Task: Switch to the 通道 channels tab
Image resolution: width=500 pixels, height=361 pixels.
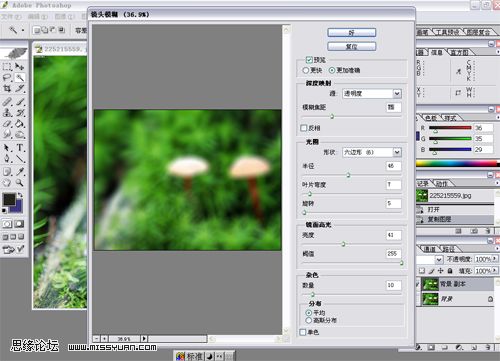Action: (x=429, y=249)
